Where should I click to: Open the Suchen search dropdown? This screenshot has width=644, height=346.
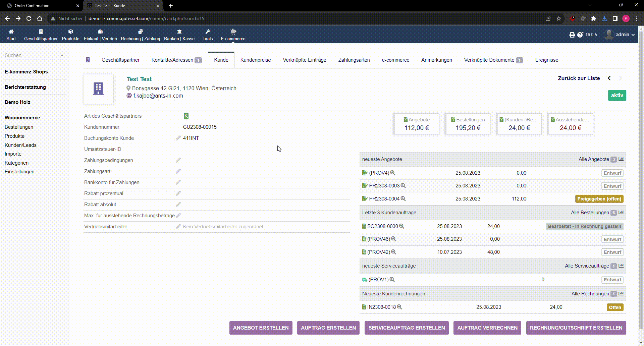34,55
